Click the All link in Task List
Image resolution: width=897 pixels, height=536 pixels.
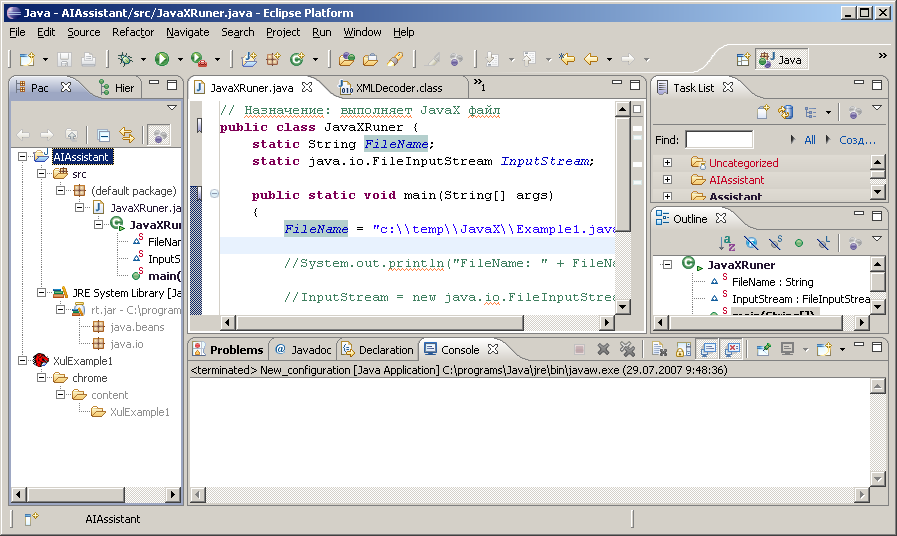(x=809, y=140)
